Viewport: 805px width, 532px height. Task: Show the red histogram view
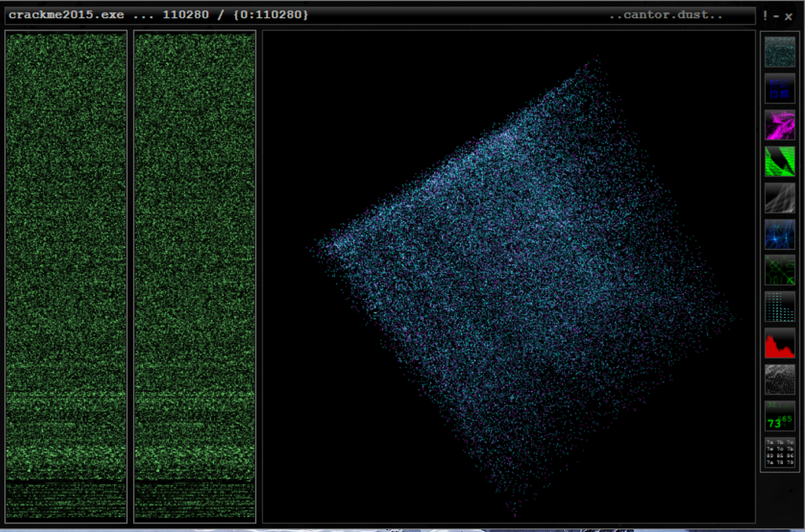(x=779, y=343)
